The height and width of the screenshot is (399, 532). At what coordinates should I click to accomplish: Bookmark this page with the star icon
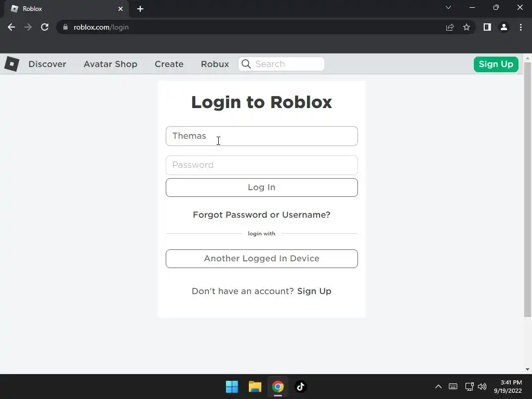pyautogui.click(x=467, y=27)
